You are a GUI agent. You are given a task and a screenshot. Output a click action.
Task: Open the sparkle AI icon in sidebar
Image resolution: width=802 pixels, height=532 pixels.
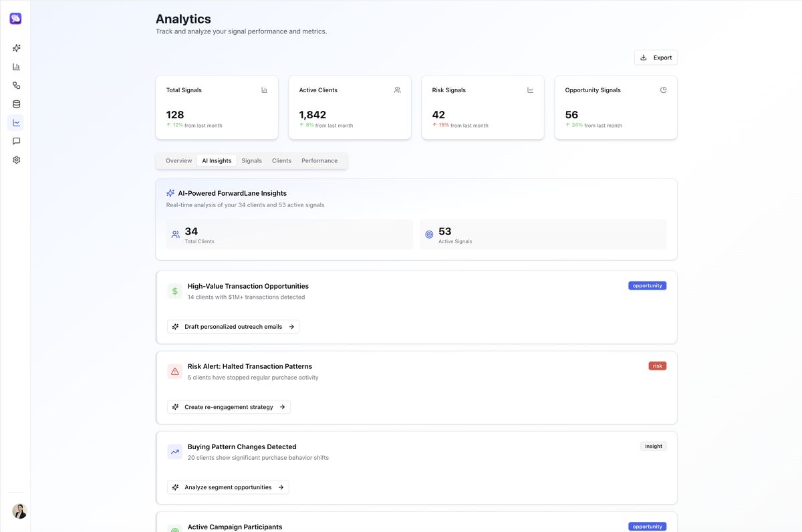[x=16, y=48]
